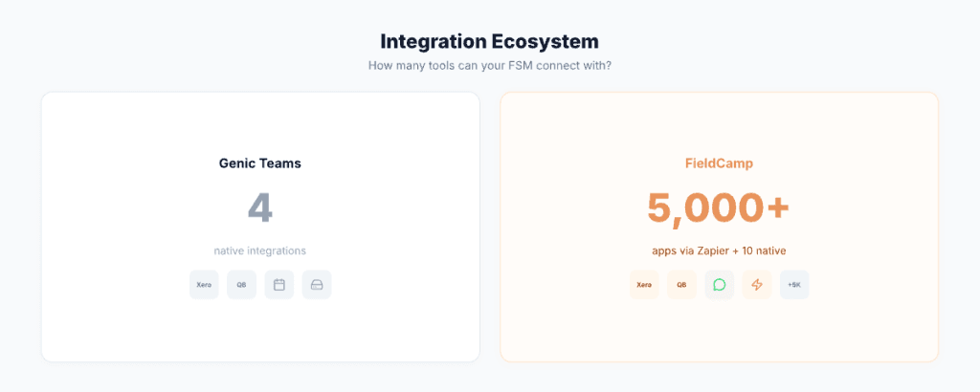This screenshot has height=392, width=980.
Task: Click the QB icon under FieldCamp
Action: 681,285
